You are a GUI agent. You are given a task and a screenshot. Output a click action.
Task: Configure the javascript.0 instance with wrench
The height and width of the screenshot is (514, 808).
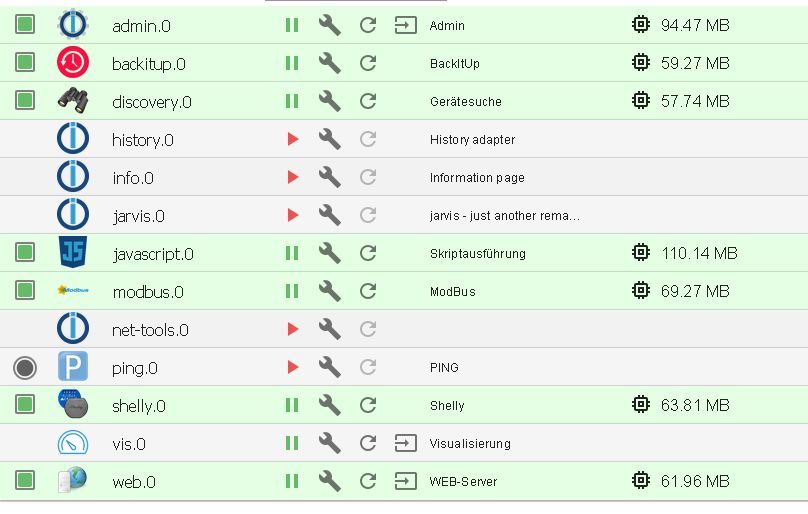click(329, 253)
